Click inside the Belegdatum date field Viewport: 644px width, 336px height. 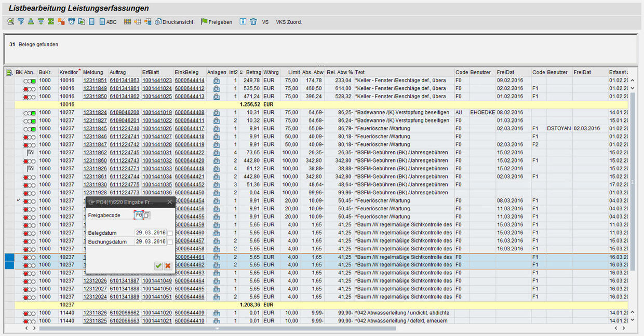pos(150,233)
